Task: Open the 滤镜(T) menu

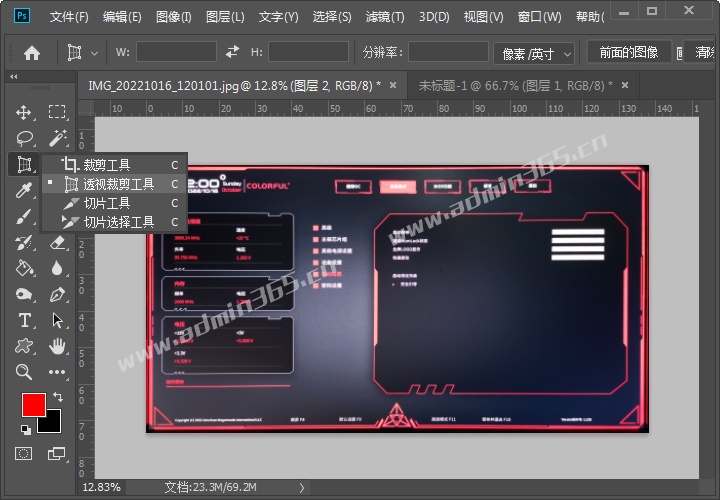Action: point(385,17)
